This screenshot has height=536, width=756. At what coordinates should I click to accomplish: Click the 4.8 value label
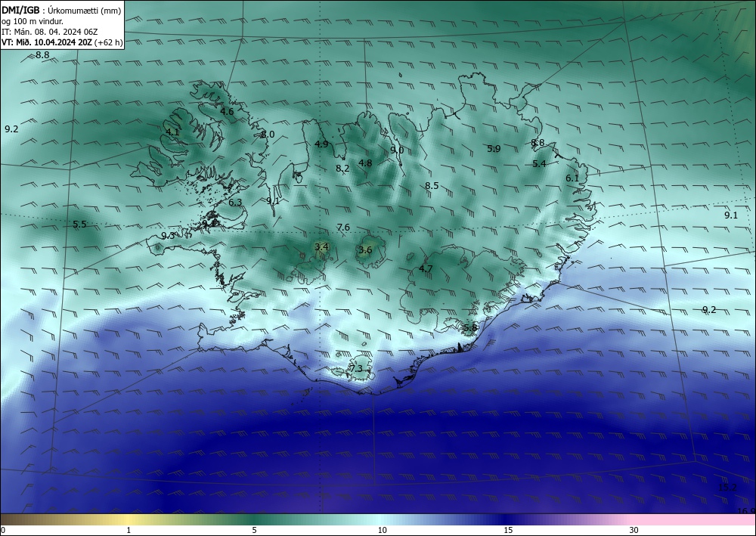pyautogui.click(x=365, y=163)
